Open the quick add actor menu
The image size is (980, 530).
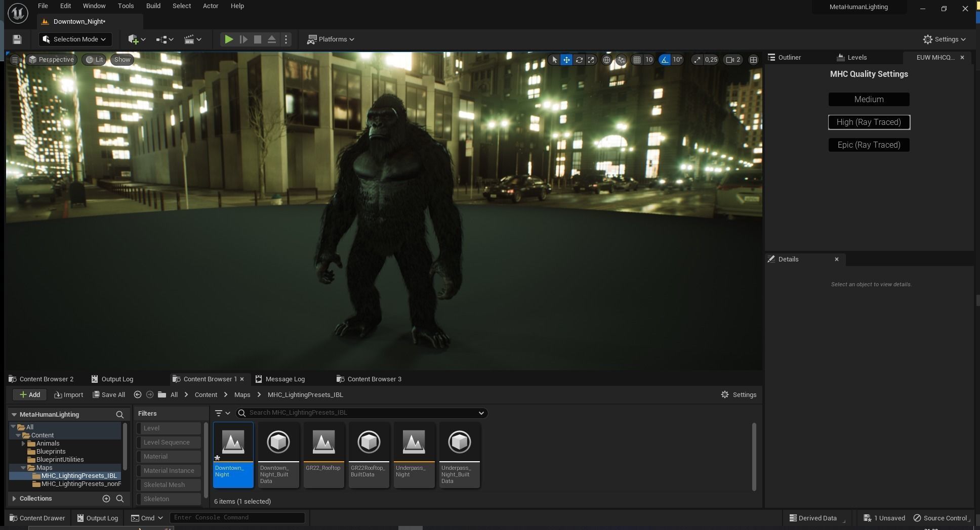click(137, 39)
